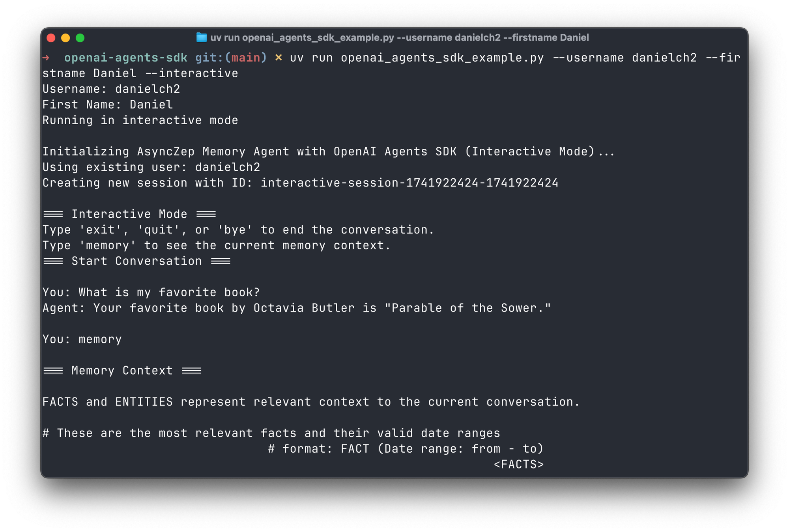This screenshot has width=789, height=532.
Task: Click the green traffic light button
Action: point(80,38)
